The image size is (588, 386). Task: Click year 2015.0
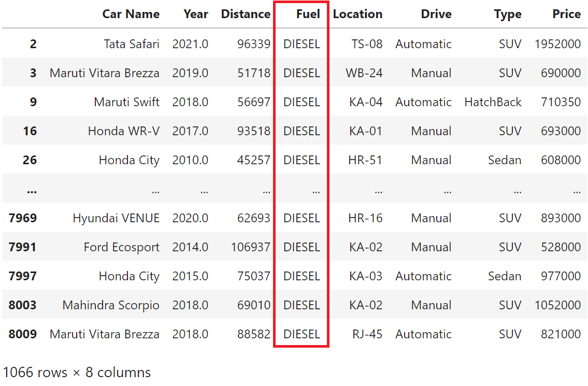[x=190, y=277]
